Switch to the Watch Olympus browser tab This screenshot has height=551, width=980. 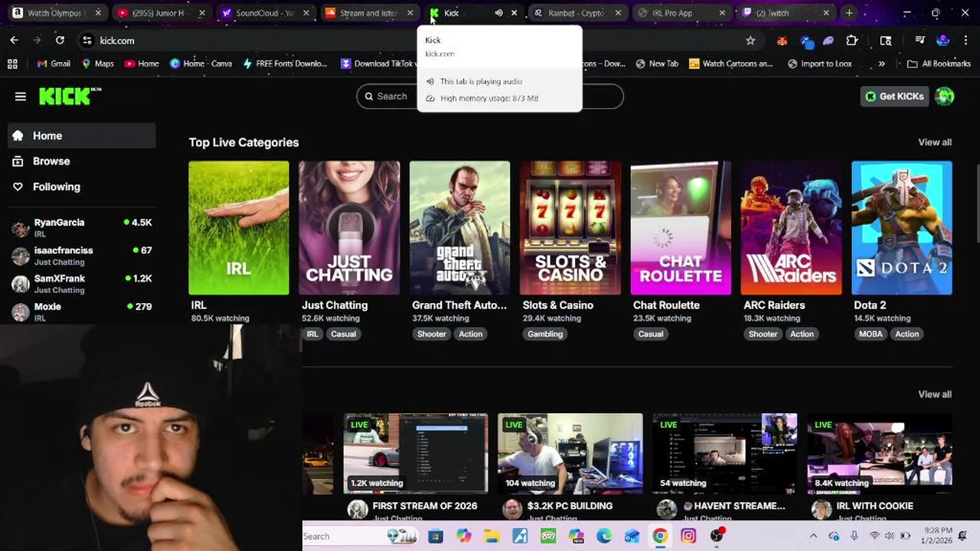pos(57,13)
